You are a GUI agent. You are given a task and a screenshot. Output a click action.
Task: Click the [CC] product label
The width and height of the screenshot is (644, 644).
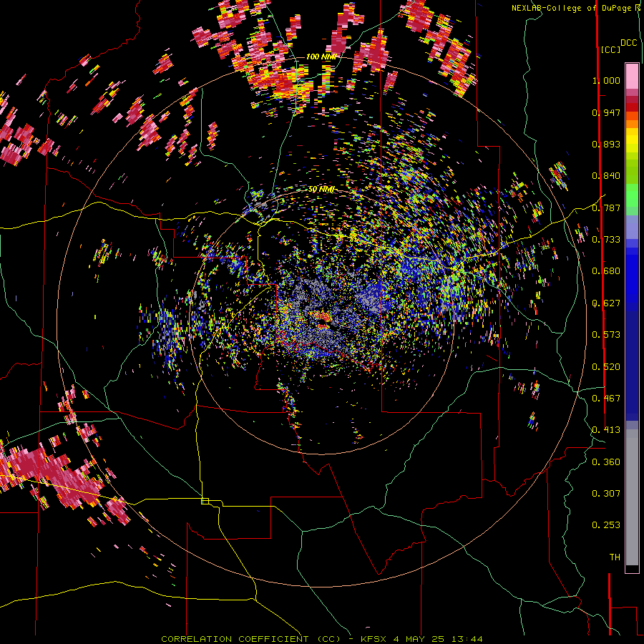click(x=610, y=49)
